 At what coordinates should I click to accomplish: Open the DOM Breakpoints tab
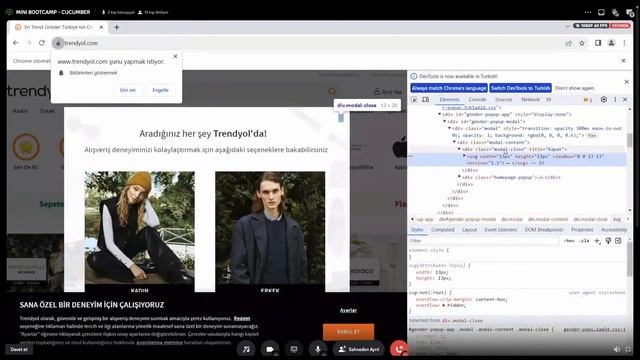pos(544,230)
